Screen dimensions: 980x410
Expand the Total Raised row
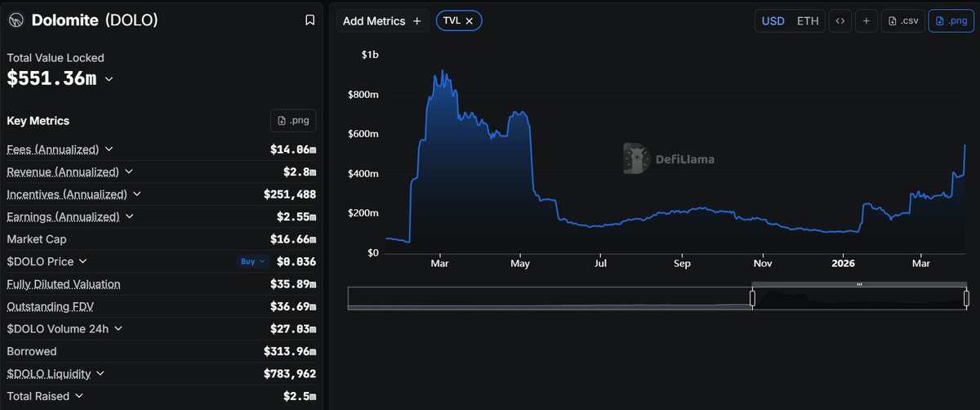click(78, 396)
